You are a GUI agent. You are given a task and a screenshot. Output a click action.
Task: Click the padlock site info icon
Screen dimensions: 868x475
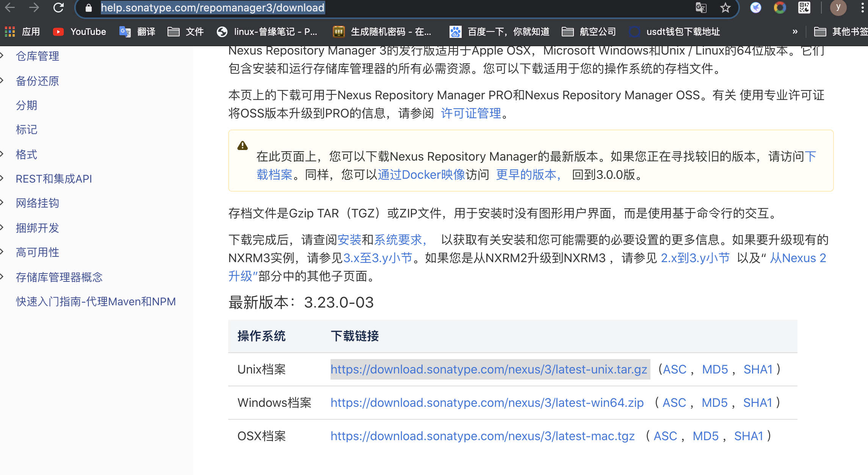89,8
